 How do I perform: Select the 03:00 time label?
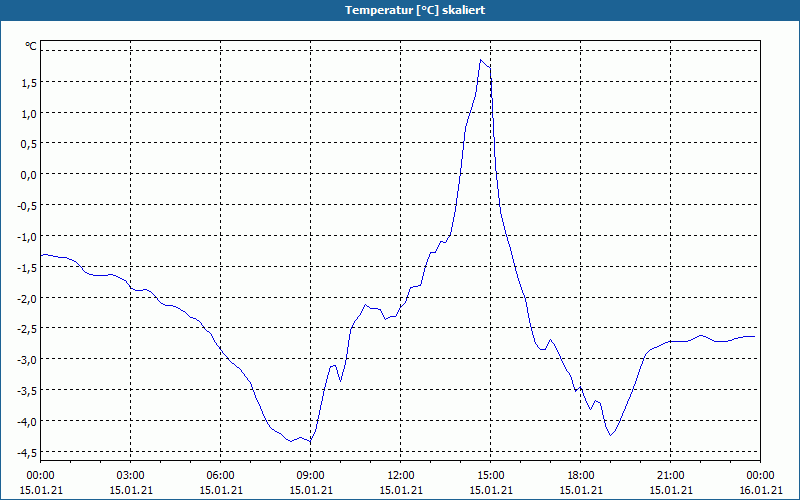point(131,476)
